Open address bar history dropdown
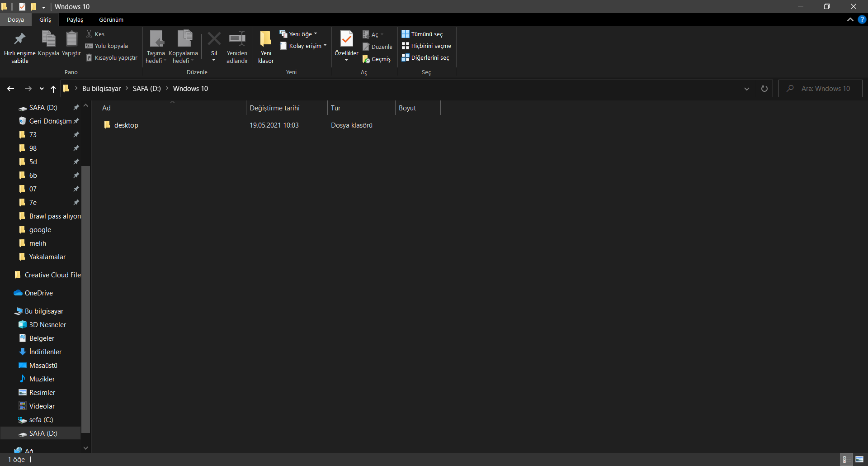The image size is (868, 466). coord(747,89)
